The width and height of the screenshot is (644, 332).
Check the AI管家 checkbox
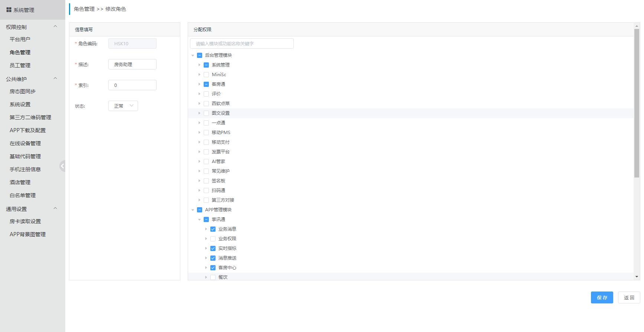point(206,162)
